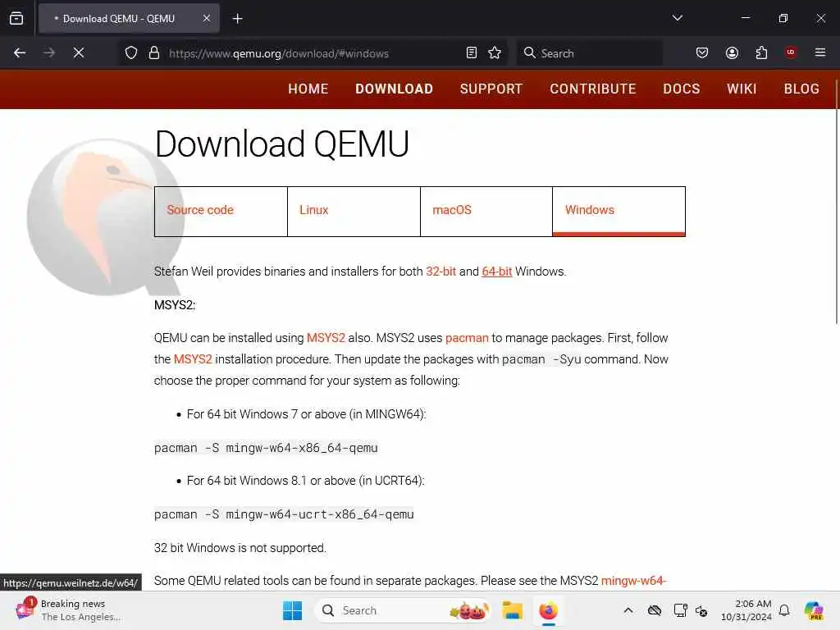
Task: Open the SUPPORT nav item
Action: click(491, 89)
